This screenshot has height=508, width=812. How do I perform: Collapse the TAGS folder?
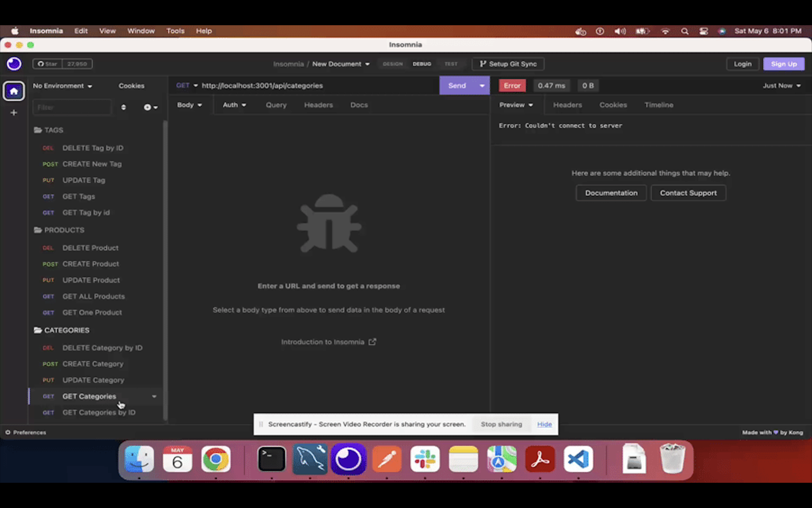(x=49, y=130)
